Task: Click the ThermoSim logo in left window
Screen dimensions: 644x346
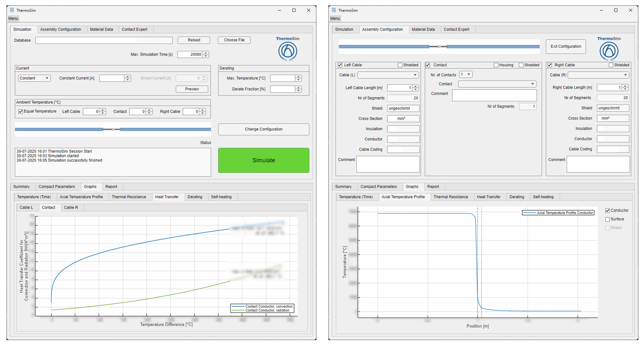Action: coord(287,51)
